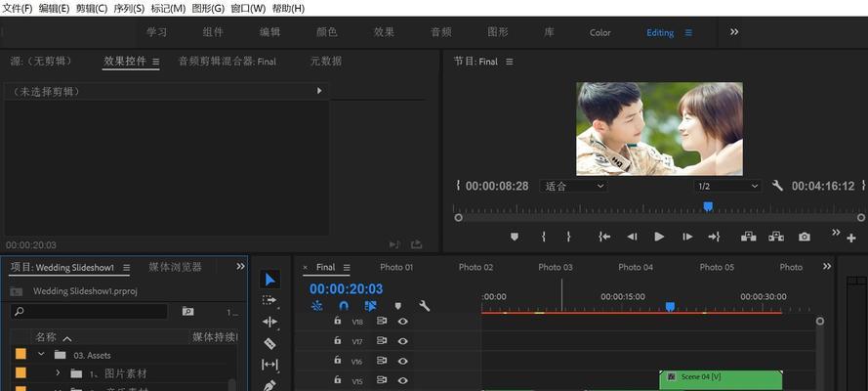
Task: Click the project search field
Action: (89, 311)
